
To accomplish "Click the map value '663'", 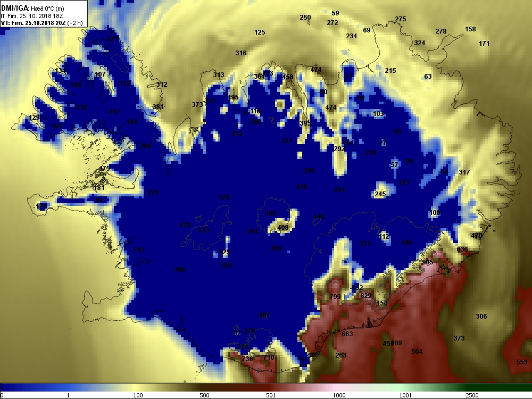I will coord(347,334).
